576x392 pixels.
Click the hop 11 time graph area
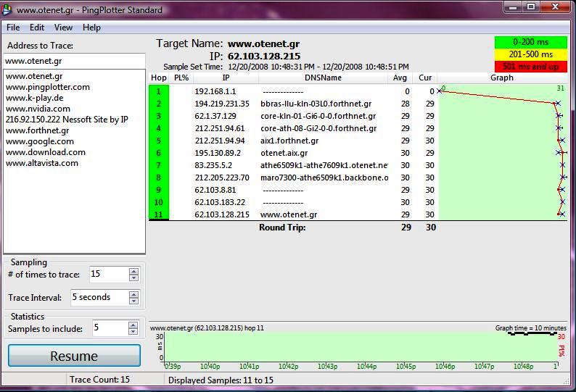tap(361, 347)
